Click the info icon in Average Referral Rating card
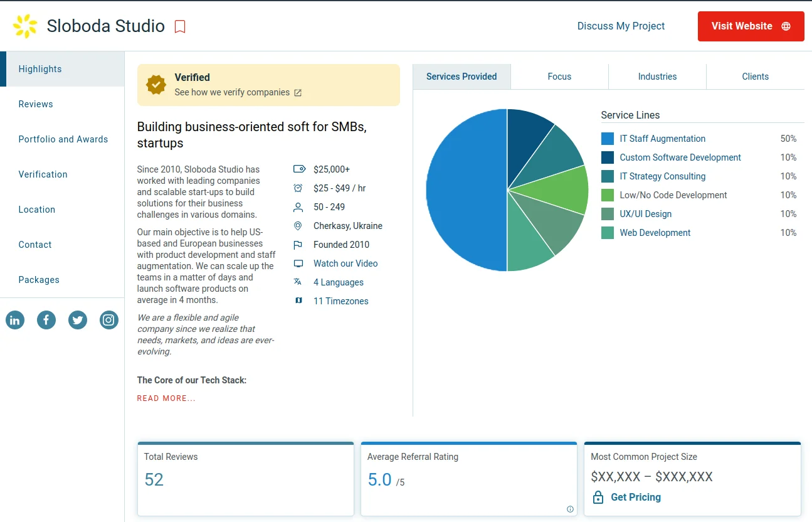 [570, 509]
